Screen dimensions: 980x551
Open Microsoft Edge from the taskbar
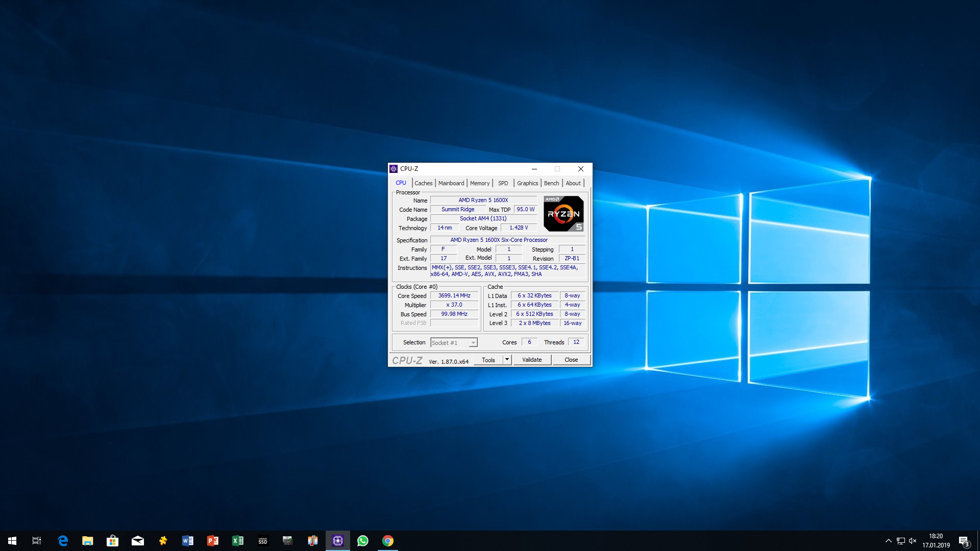point(63,541)
